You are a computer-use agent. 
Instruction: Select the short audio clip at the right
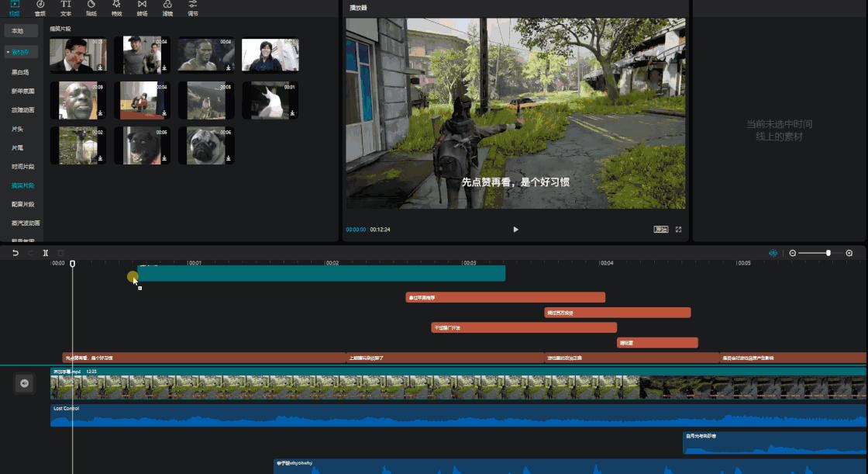coord(775,443)
